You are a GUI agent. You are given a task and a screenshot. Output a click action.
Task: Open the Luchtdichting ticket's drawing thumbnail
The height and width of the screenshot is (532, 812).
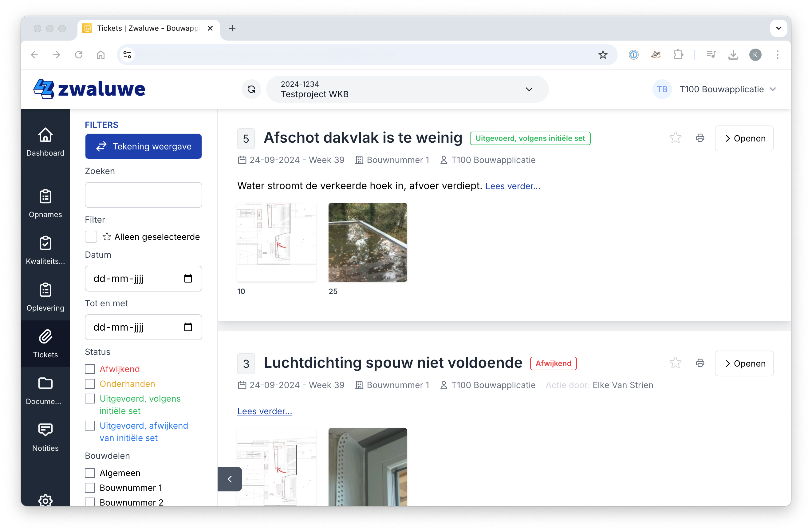coord(276,467)
